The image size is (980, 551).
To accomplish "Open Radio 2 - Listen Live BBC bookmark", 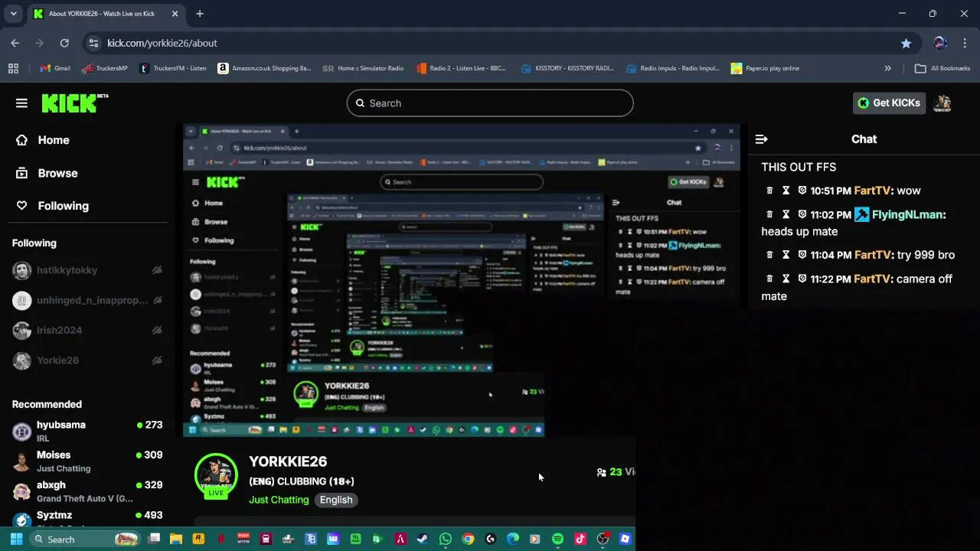I will pos(462,68).
